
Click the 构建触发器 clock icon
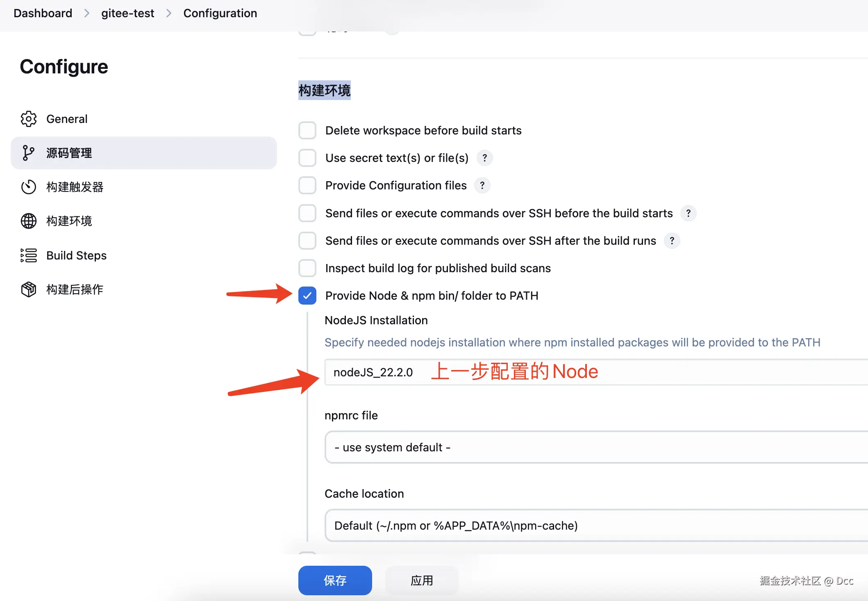[x=29, y=187]
